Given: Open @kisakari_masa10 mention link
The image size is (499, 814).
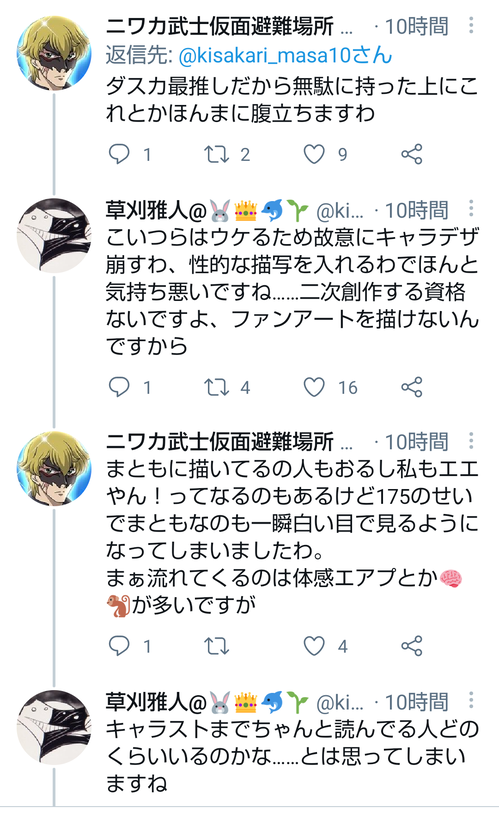Looking at the screenshot, I should coord(285,55).
